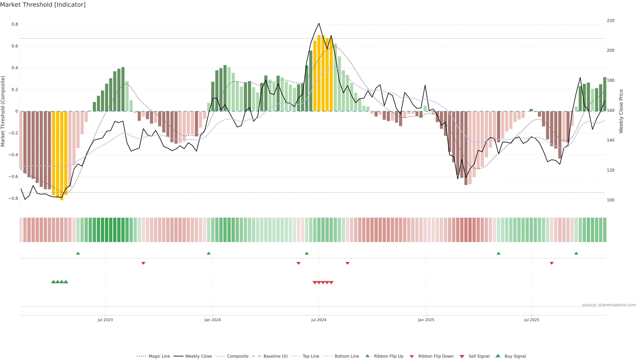Click the Ribbon Flip Up marker before Jan 2024

(209, 253)
